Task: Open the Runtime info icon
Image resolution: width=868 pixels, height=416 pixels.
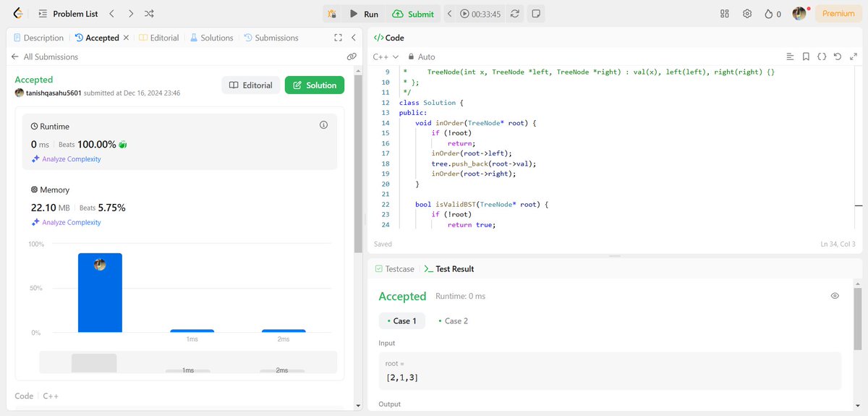Action: (x=323, y=125)
